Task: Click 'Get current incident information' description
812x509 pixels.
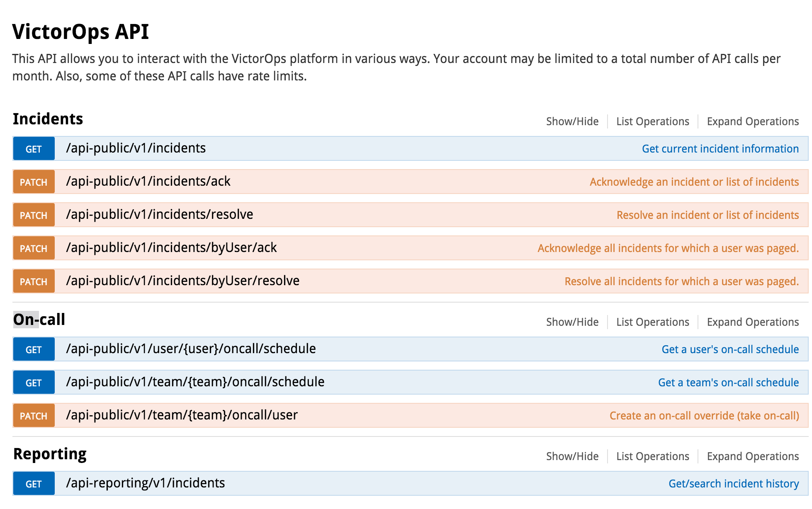Action: (x=720, y=149)
